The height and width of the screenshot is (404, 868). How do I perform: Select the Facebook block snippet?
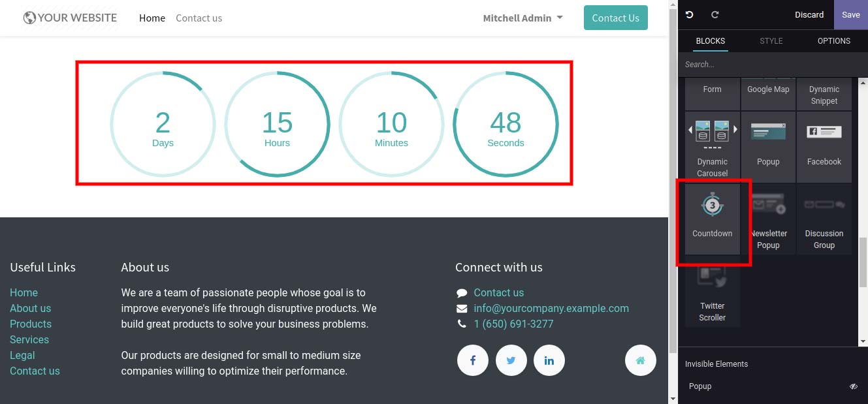(x=824, y=147)
